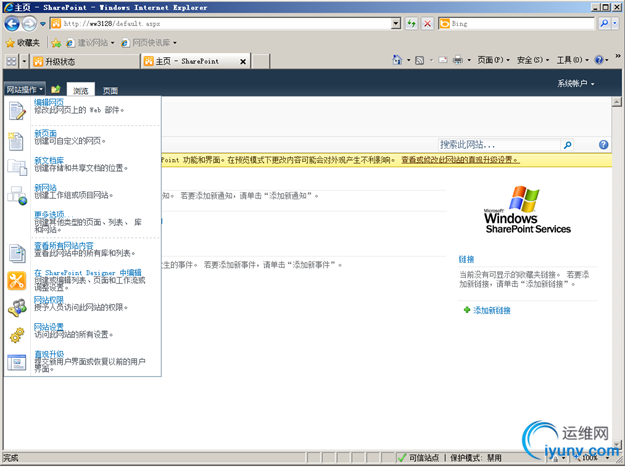The image size is (625, 467).
Task: Click the vertical scrollbar up arrow
Action: click(617, 102)
